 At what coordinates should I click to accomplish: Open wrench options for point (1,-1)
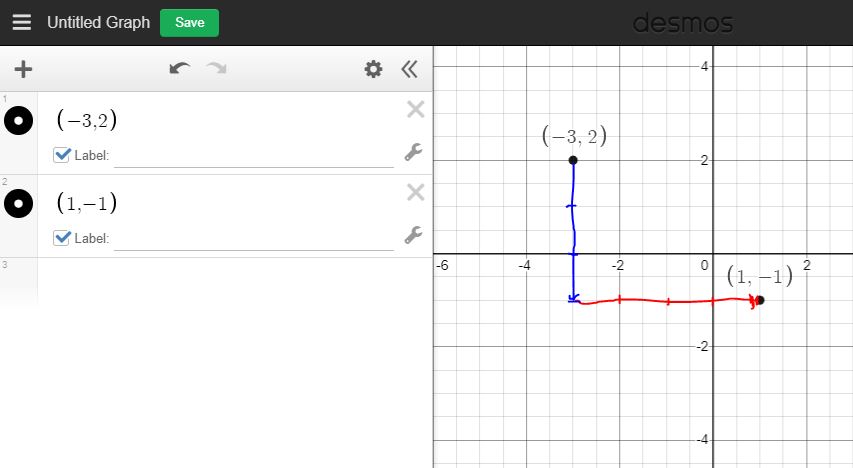tap(412, 235)
